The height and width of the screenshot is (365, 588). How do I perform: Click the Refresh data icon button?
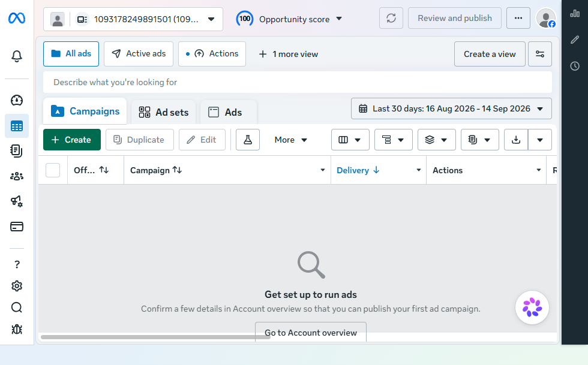click(x=391, y=18)
